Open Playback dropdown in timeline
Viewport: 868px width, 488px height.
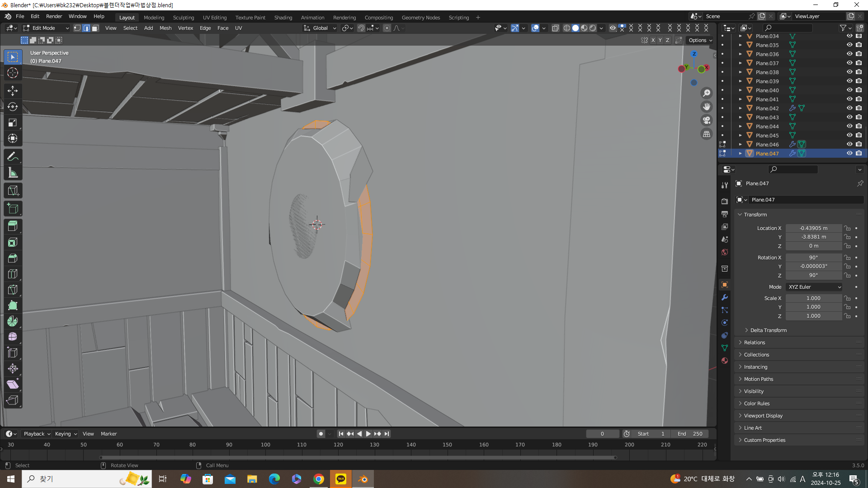coord(37,434)
